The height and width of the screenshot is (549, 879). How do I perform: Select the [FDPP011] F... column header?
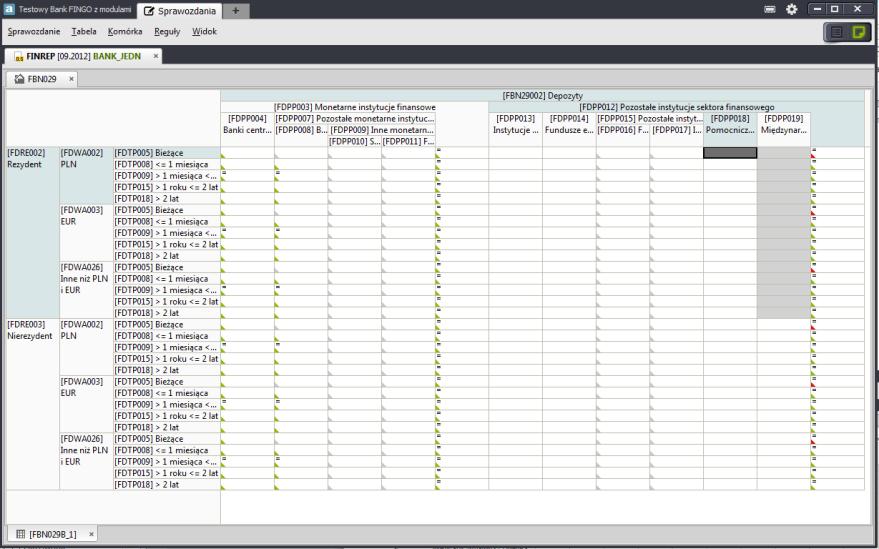tap(409, 141)
